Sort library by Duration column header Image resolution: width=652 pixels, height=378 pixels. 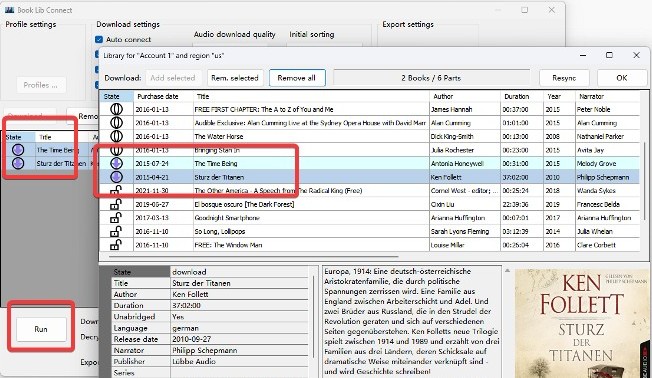521,96
